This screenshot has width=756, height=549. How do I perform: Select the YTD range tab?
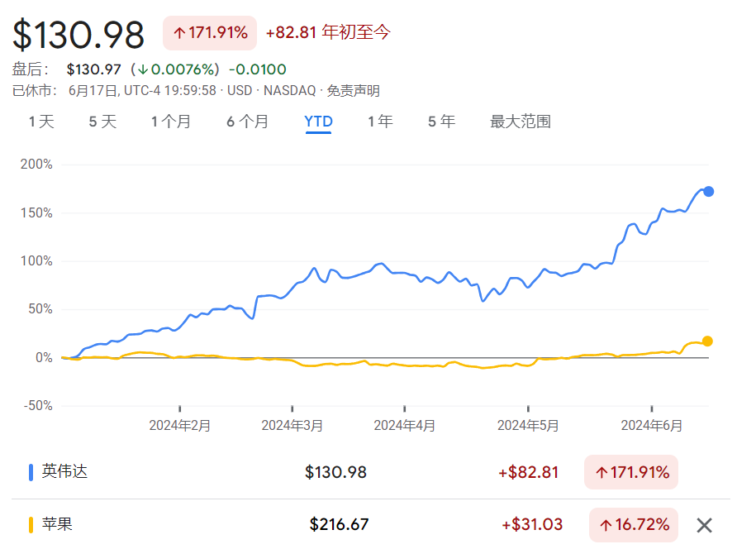318,122
